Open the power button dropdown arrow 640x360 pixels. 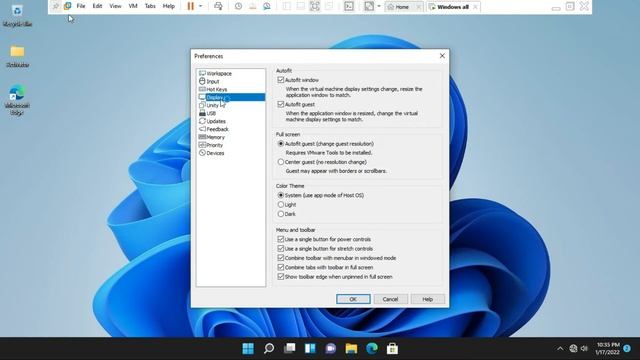pyautogui.click(x=200, y=6)
